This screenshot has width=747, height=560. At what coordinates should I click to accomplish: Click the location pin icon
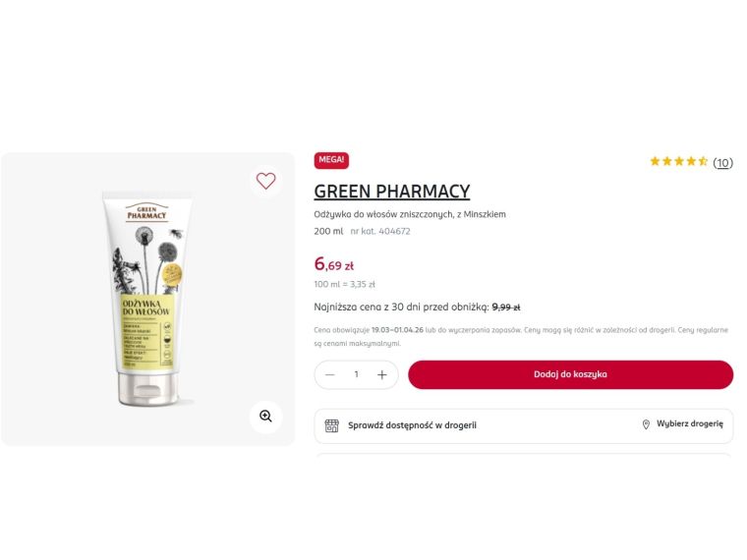[x=646, y=424]
